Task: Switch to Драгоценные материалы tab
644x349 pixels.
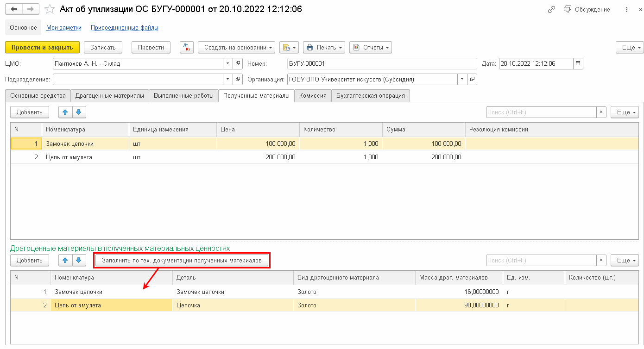Action: pyautogui.click(x=110, y=96)
